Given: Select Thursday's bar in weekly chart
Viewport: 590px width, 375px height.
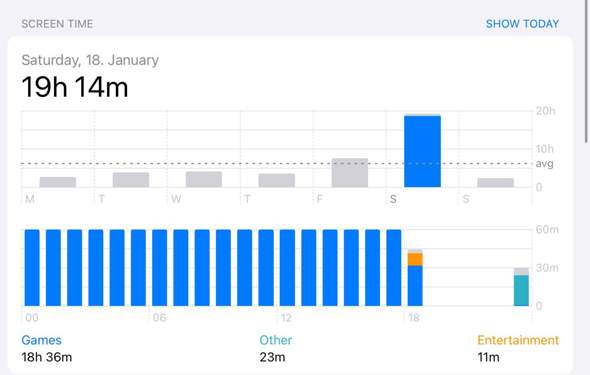Looking at the screenshot, I should click(x=277, y=180).
